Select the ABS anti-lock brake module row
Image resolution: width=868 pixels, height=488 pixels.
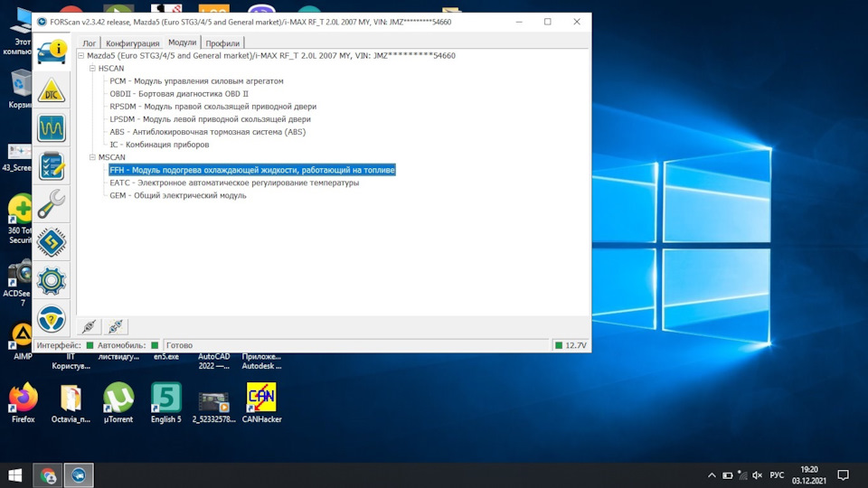[208, 132]
